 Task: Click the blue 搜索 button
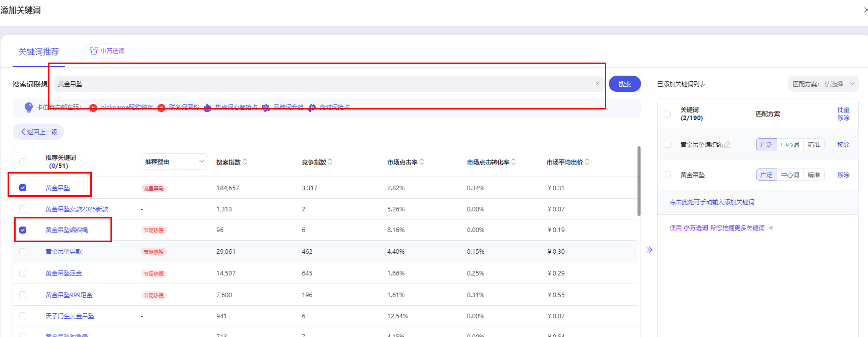[x=624, y=84]
